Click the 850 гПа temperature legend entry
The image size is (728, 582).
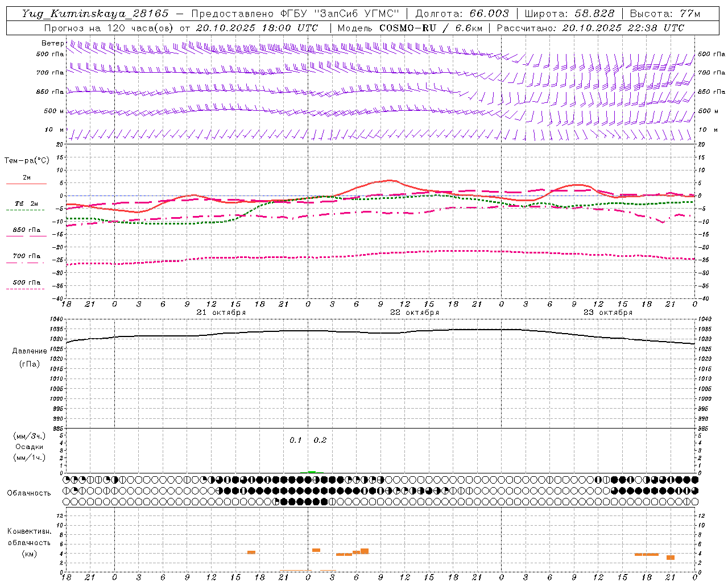pos(27,230)
